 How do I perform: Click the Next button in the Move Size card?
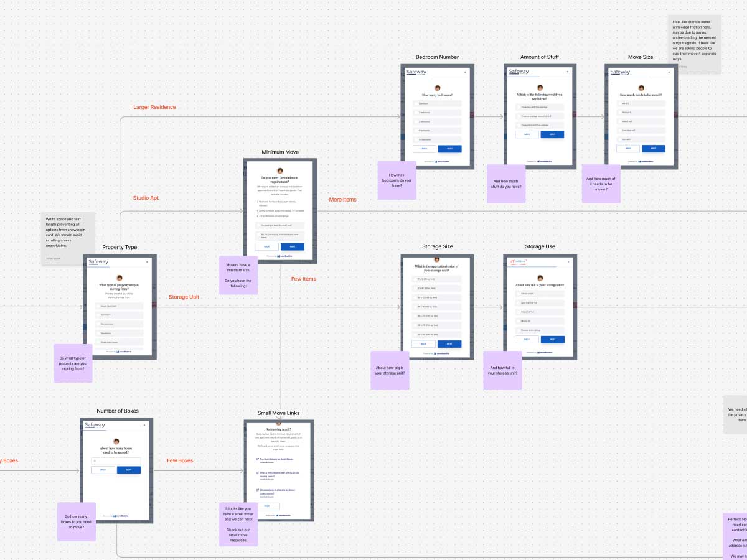[x=654, y=149]
